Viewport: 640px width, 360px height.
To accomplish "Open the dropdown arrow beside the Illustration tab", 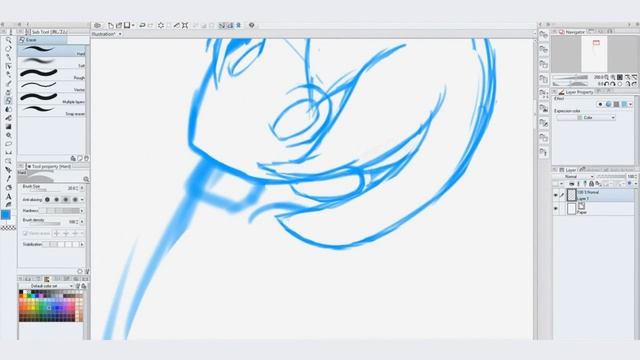I will pos(120,34).
